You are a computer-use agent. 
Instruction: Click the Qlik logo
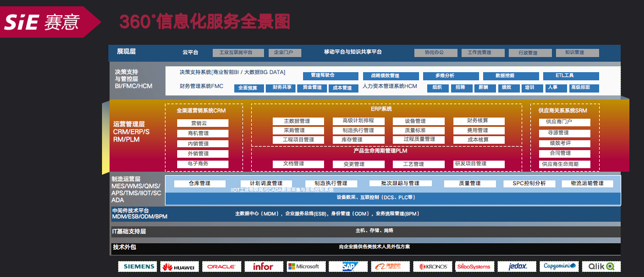tap(600, 267)
